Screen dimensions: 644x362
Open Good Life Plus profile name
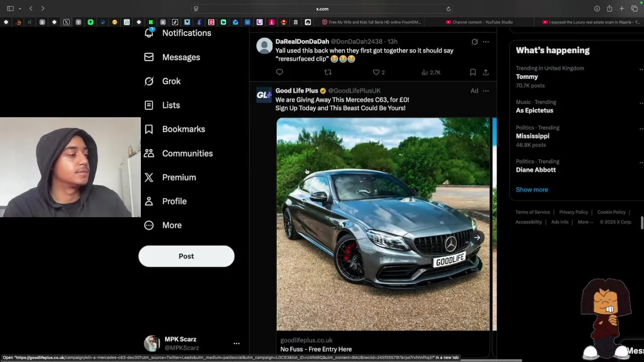(297, 91)
